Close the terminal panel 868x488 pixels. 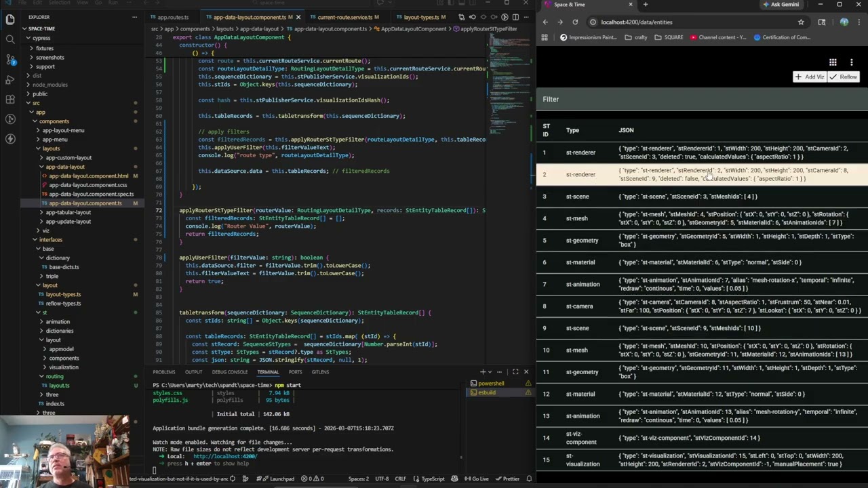point(526,371)
